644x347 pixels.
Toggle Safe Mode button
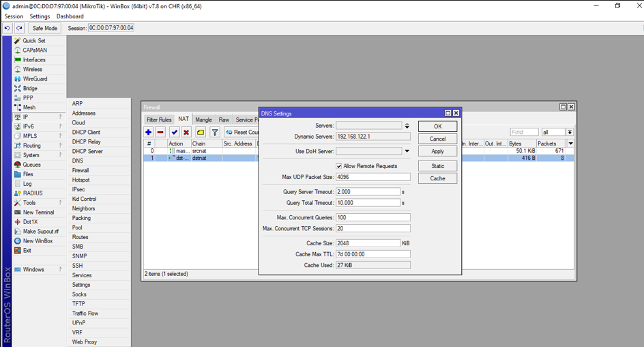[45, 28]
